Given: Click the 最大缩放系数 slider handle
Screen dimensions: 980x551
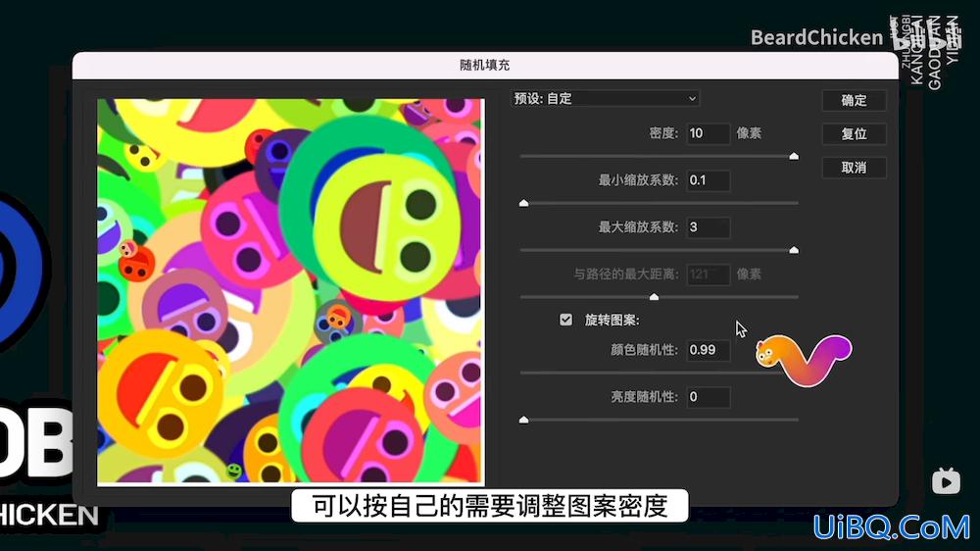Looking at the screenshot, I should pyautogui.click(x=794, y=250).
